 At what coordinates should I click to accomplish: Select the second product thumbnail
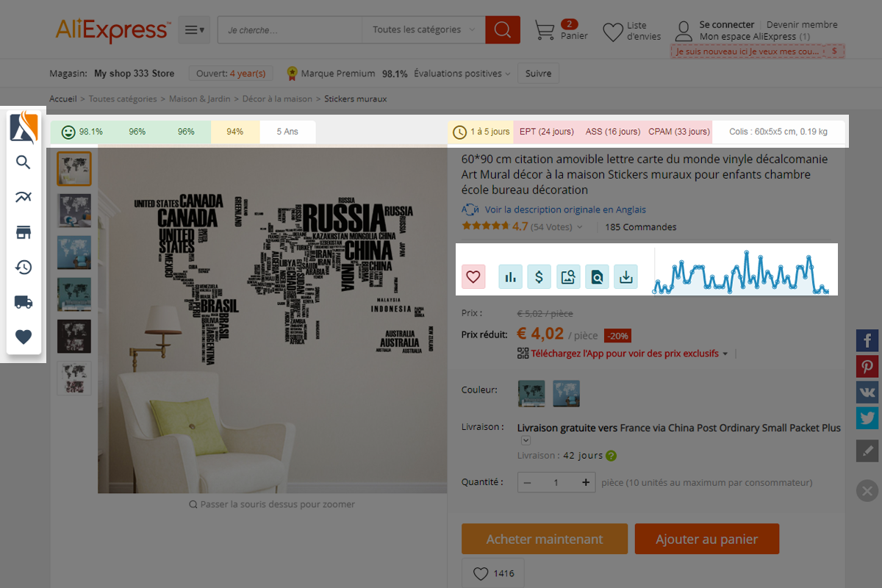pyautogui.click(x=74, y=211)
